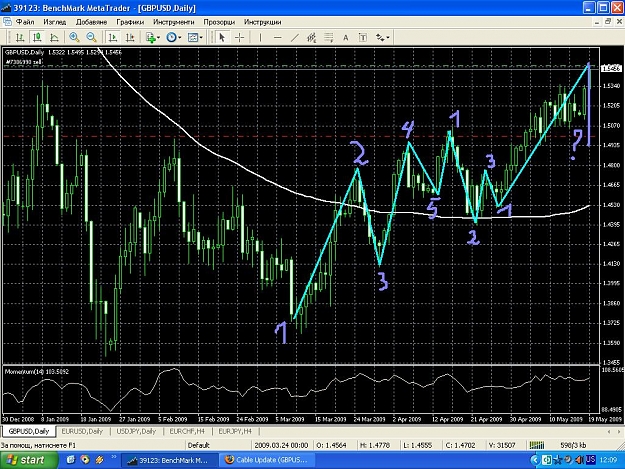Open the Инструменти menu
625x469 pixels.
click(x=173, y=22)
